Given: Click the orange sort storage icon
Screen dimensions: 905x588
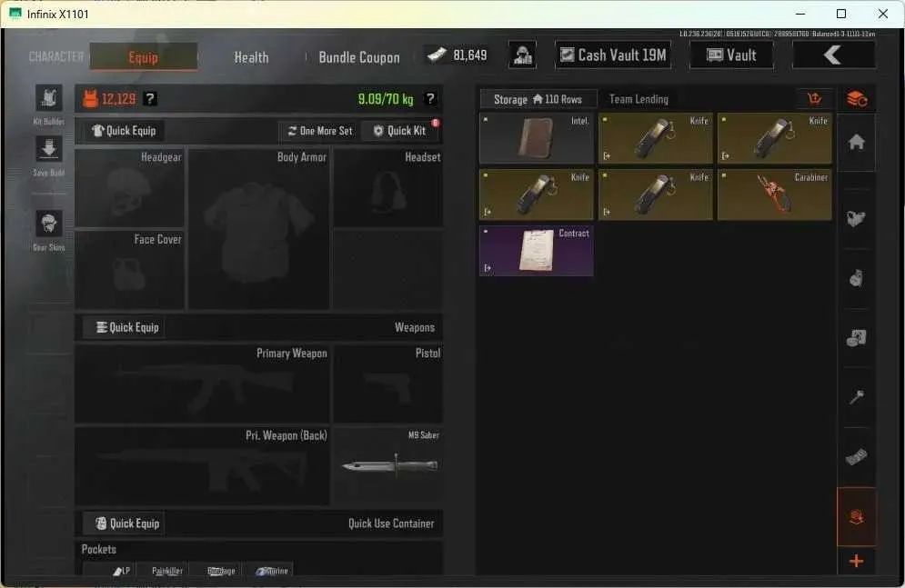Looking at the screenshot, I should pos(814,98).
